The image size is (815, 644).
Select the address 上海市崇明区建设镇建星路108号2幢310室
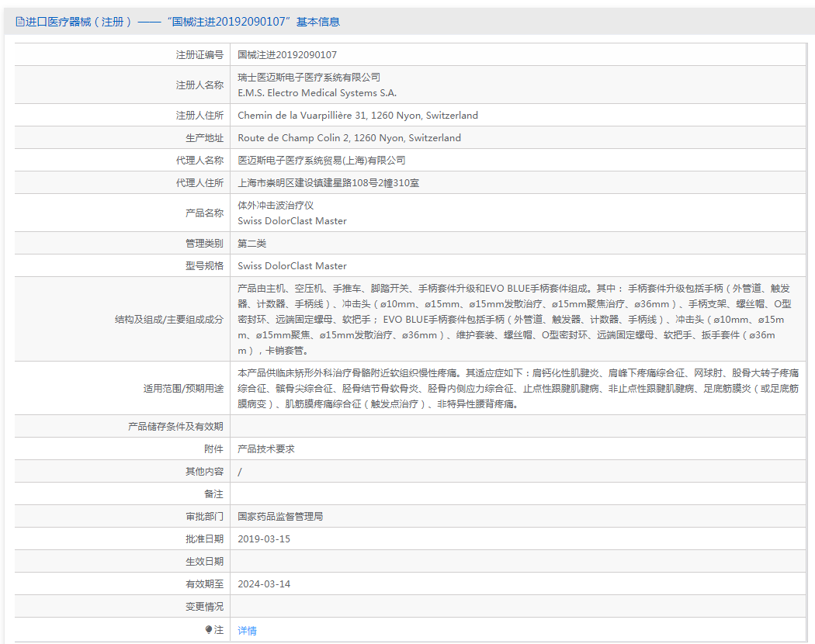tap(328, 183)
